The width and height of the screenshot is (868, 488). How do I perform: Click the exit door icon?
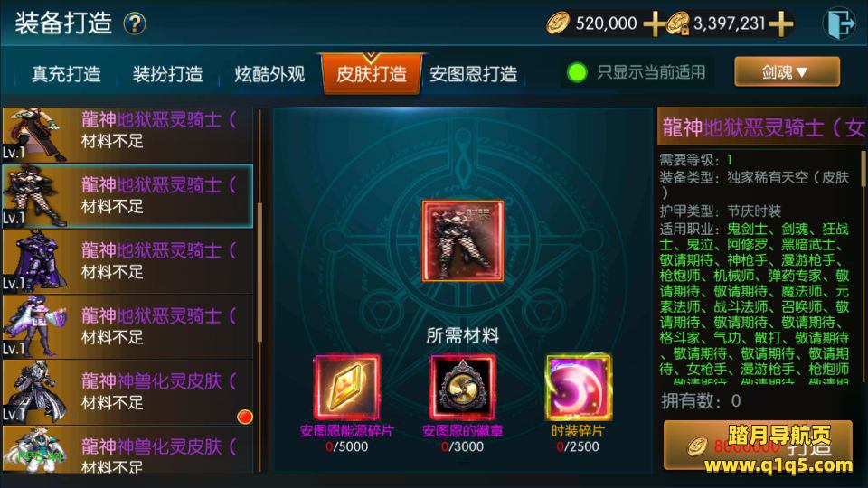(x=838, y=23)
